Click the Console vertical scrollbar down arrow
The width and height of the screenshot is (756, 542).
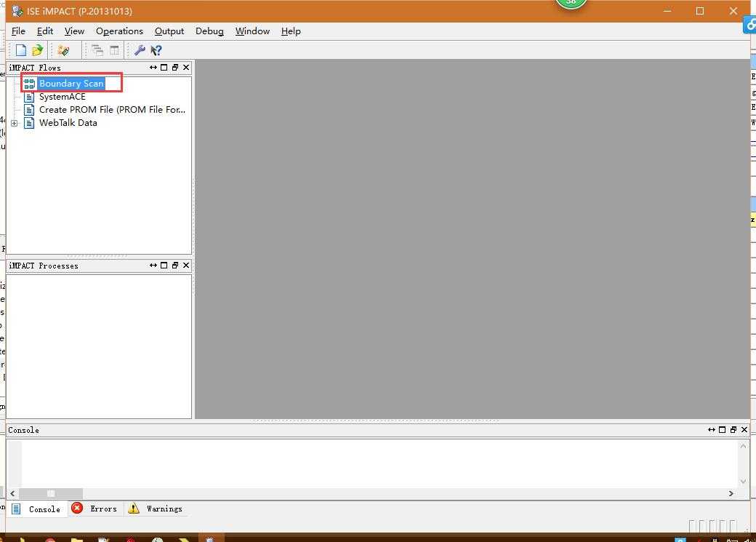tap(743, 482)
